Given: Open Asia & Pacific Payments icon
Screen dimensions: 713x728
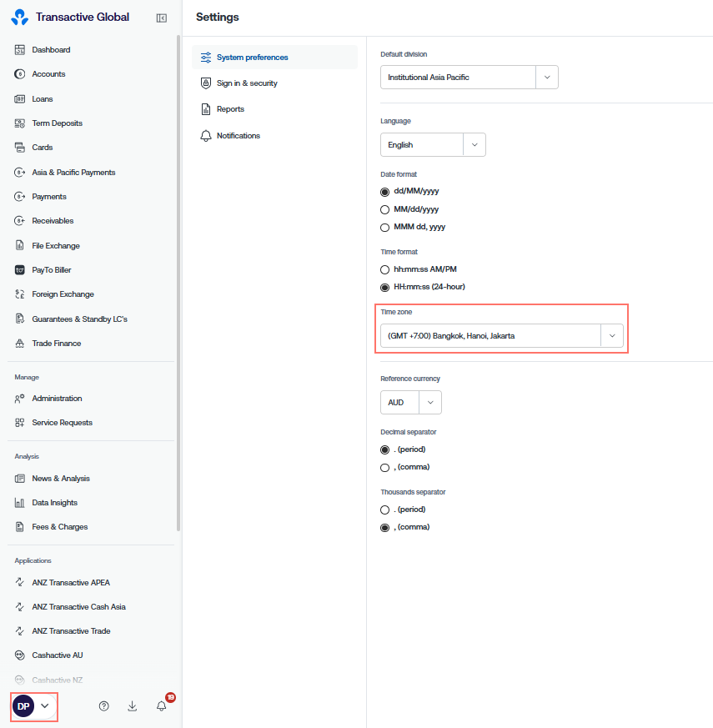Looking at the screenshot, I should [x=19, y=173].
